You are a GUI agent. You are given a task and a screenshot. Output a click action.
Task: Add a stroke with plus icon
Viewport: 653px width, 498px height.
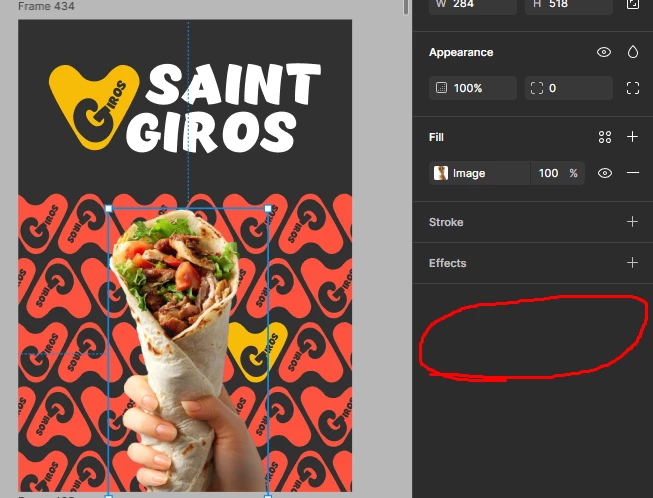click(x=632, y=222)
